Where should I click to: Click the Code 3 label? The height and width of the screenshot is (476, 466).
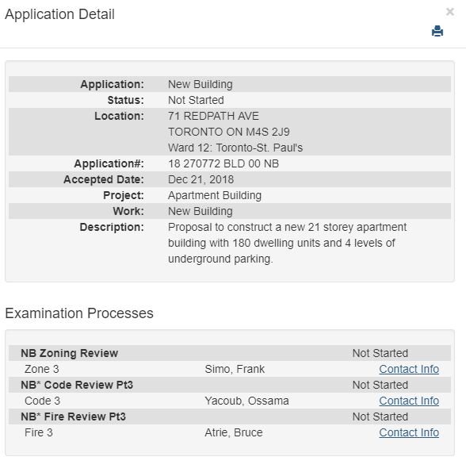[43, 401]
